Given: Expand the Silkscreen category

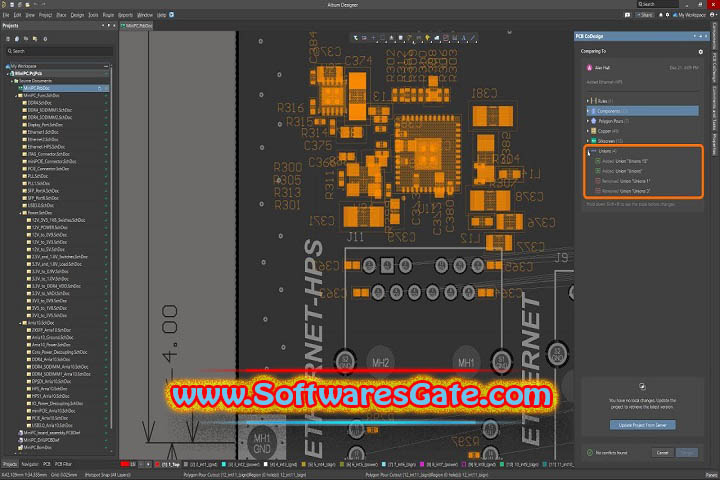Looking at the screenshot, I should coord(588,141).
